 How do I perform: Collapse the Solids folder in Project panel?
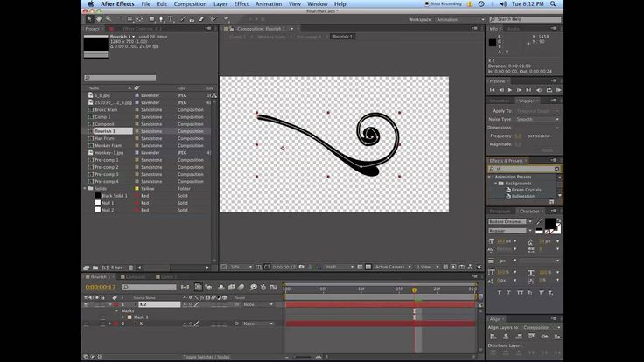pyautogui.click(x=86, y=188)
